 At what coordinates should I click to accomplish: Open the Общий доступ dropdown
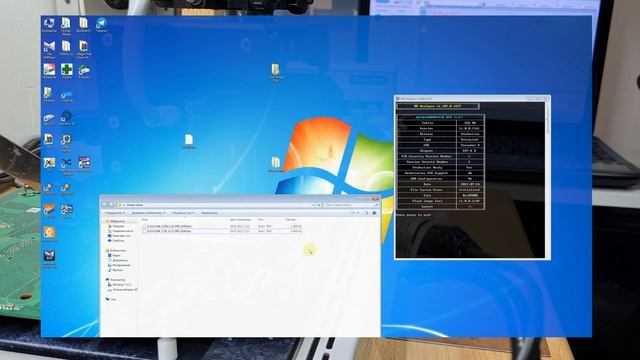coord(183,213)
